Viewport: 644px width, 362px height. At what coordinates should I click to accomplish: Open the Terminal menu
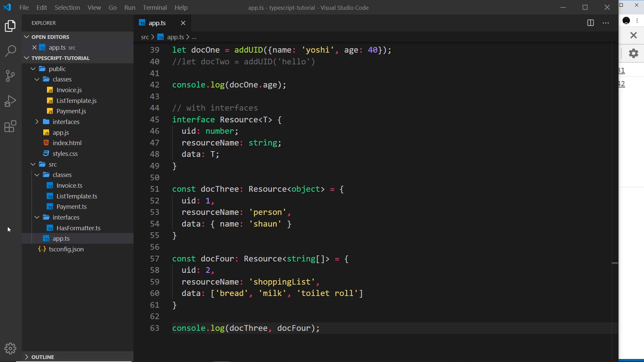click(x=155, y=7)
